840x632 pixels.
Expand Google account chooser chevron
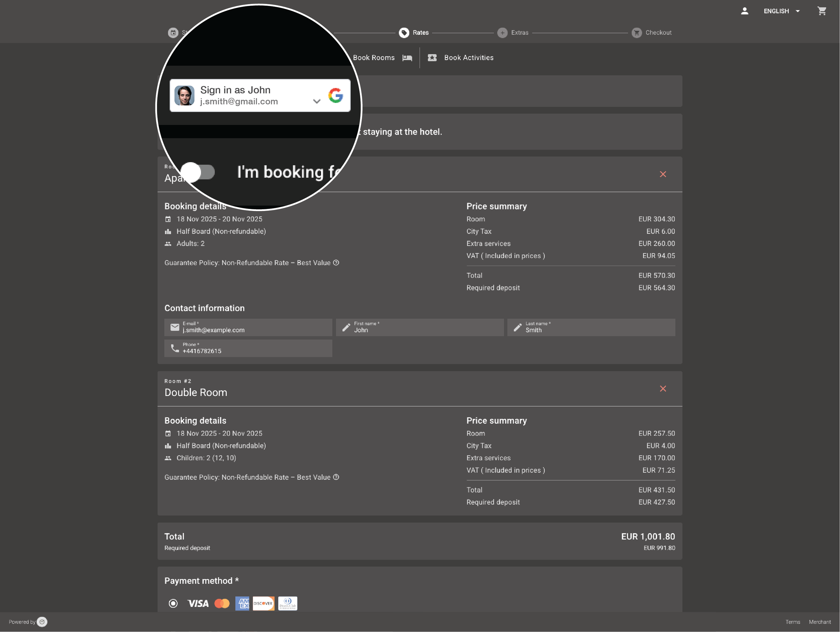coord(317,101)
